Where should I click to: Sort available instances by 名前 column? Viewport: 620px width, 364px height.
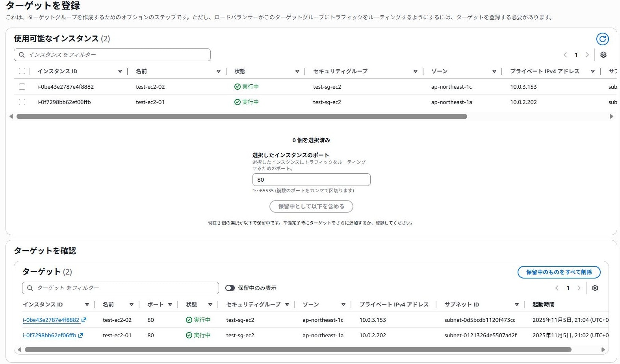tap(218, 71)
